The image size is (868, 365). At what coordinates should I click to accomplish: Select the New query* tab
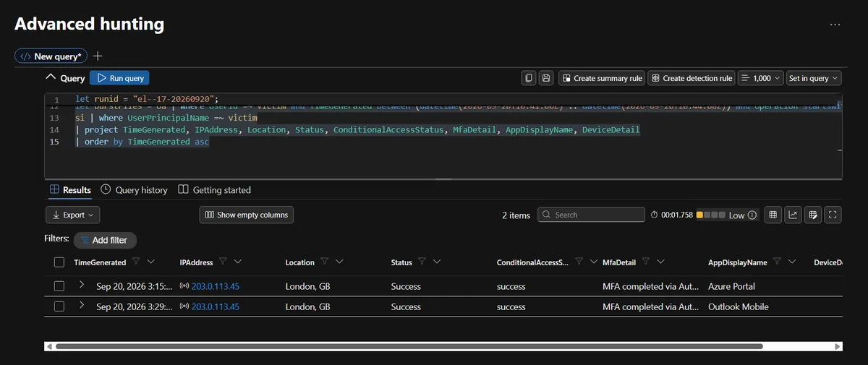(51, 56)
